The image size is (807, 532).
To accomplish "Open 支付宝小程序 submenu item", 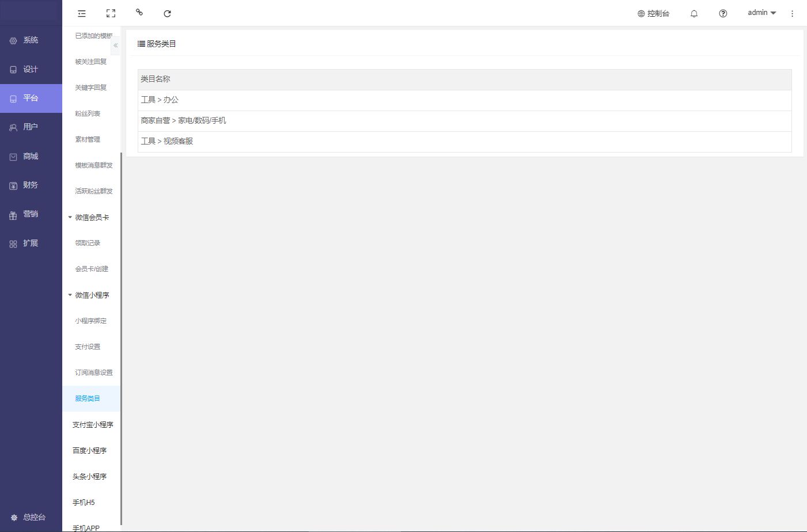I will [93, 424].
